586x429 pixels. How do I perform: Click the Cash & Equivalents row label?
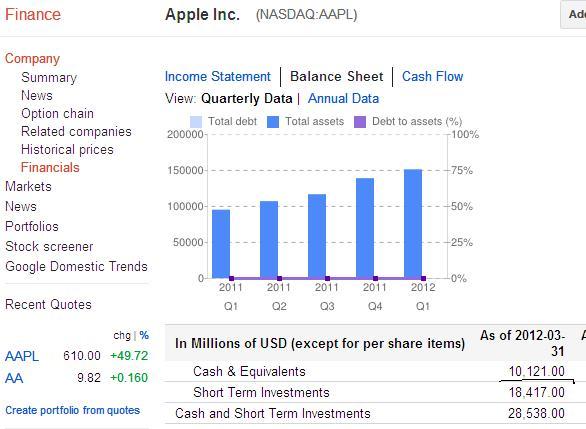point(249,371)
